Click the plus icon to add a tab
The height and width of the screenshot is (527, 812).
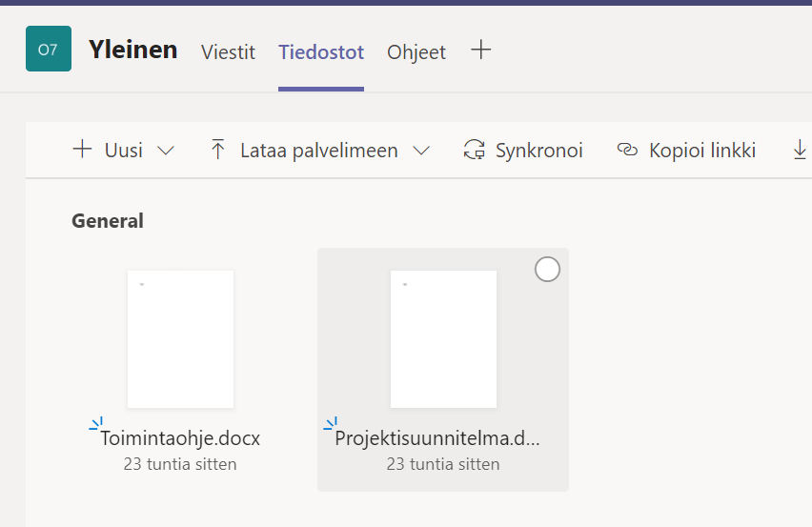point(481,51)
